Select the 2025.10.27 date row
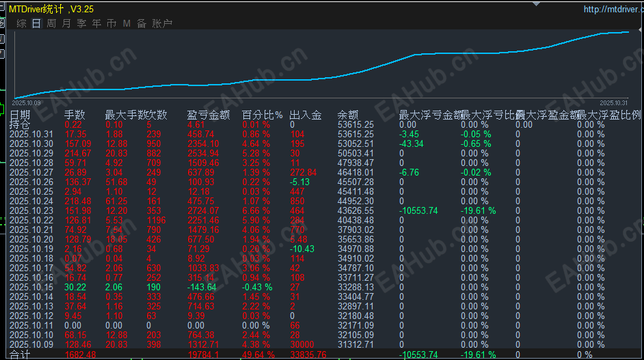This screenshot has height=360, width=644. (x=31, y=172)
